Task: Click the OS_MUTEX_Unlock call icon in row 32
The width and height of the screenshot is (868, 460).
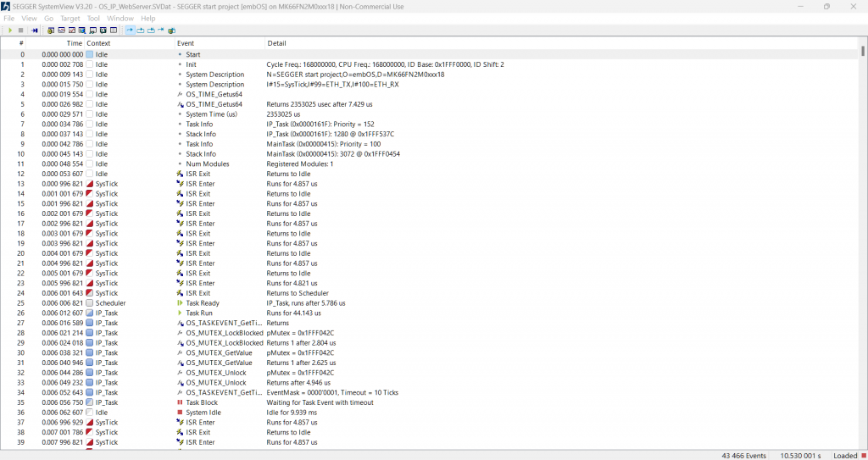Action: click(x=180, y=373)
